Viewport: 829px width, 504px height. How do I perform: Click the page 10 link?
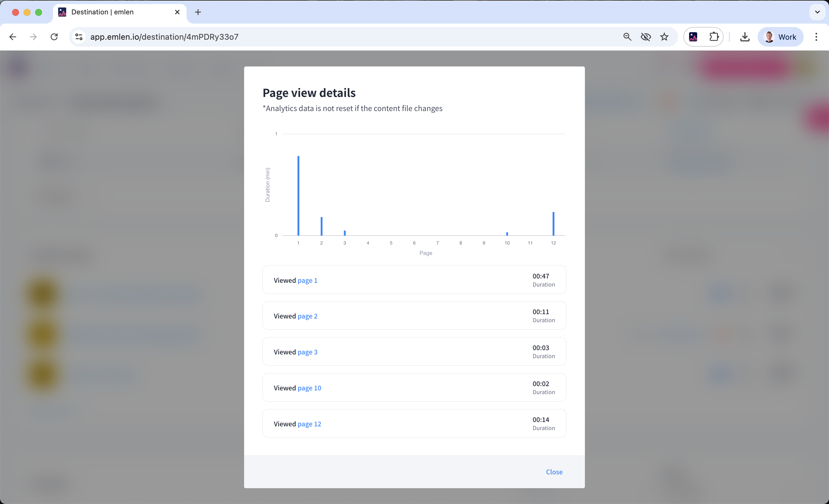coord(309,388)
